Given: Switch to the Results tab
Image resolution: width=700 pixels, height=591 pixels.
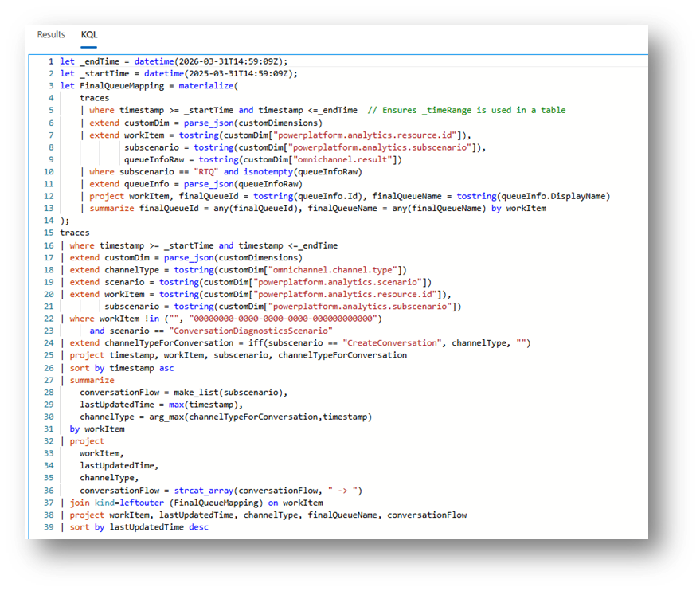Looking at the screenshot, I should coord(51,35).
